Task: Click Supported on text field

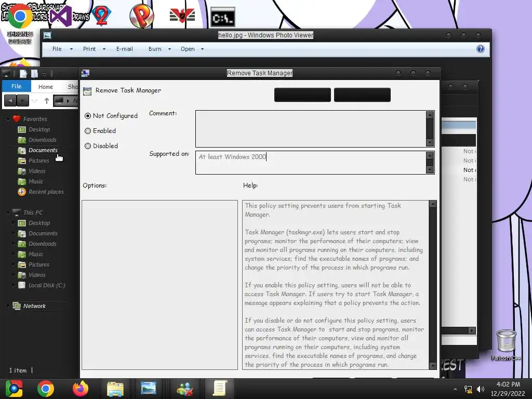Action: tap(311, 163)
